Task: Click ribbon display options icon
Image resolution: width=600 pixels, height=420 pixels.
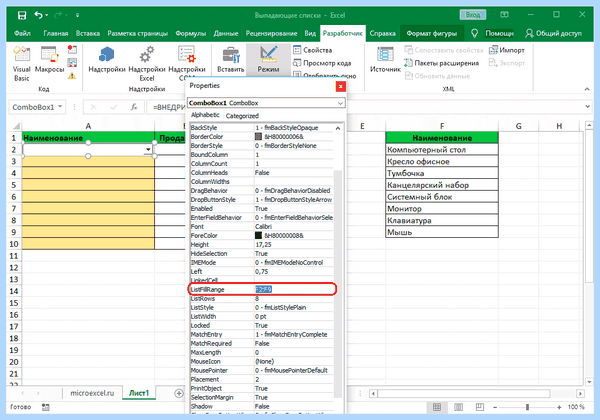Action: pyautogui.click(x=504, y=15)
